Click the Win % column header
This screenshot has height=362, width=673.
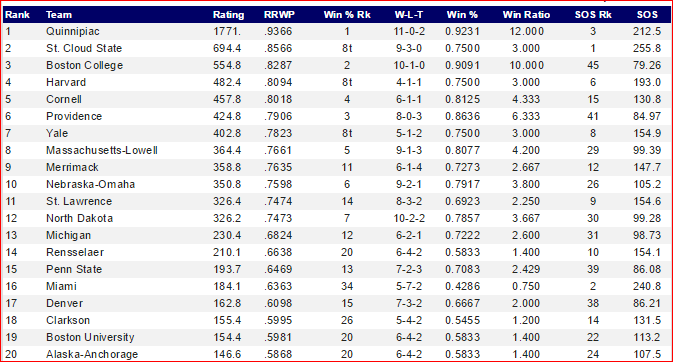coord(462,15)
